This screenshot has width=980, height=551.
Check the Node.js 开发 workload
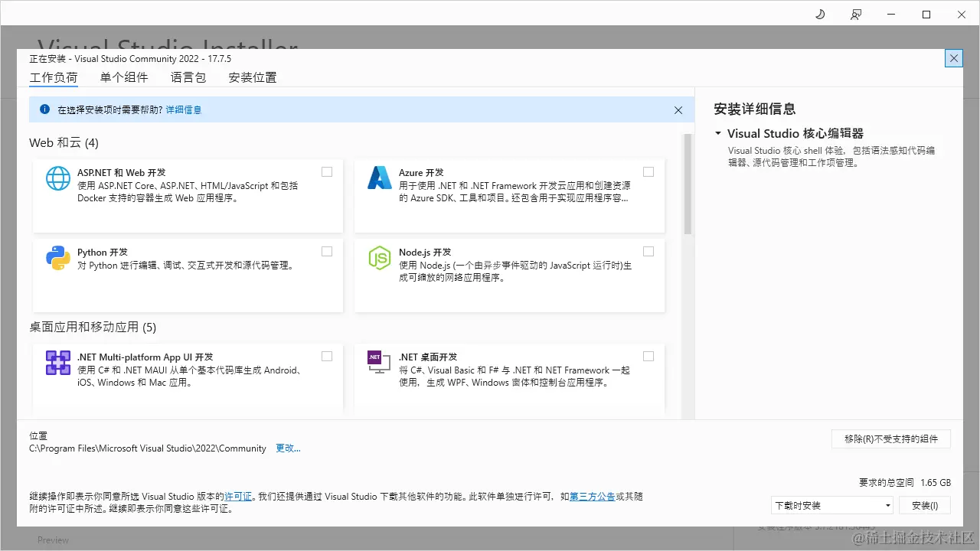coord(648,252)
